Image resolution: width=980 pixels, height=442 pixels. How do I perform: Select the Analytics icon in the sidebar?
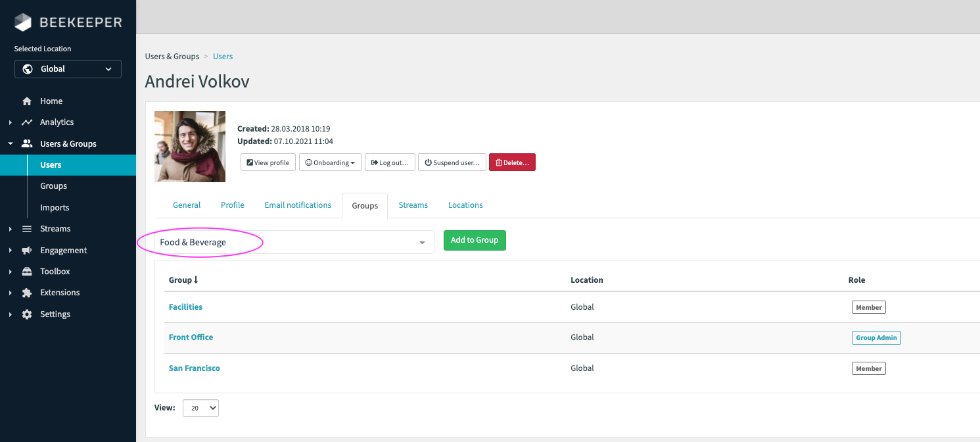(x=26, y=122)
